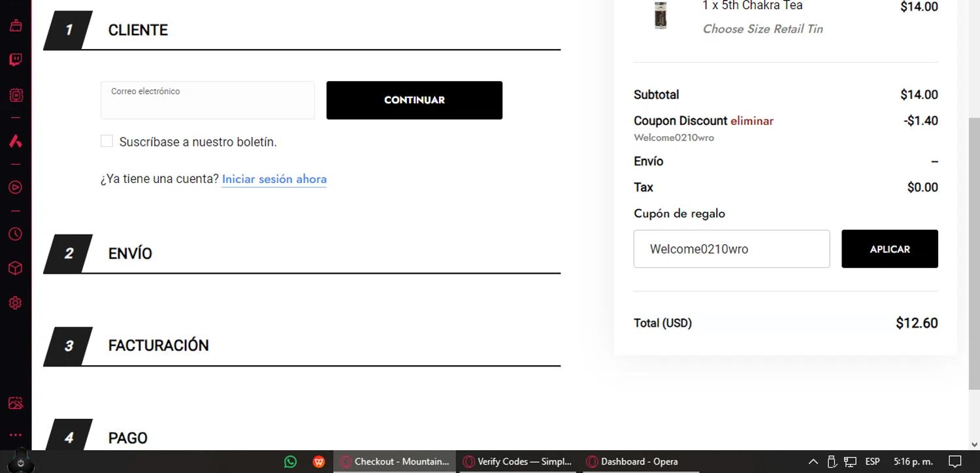Open the GX Cleaner sidebar icon

click(16, 25)
